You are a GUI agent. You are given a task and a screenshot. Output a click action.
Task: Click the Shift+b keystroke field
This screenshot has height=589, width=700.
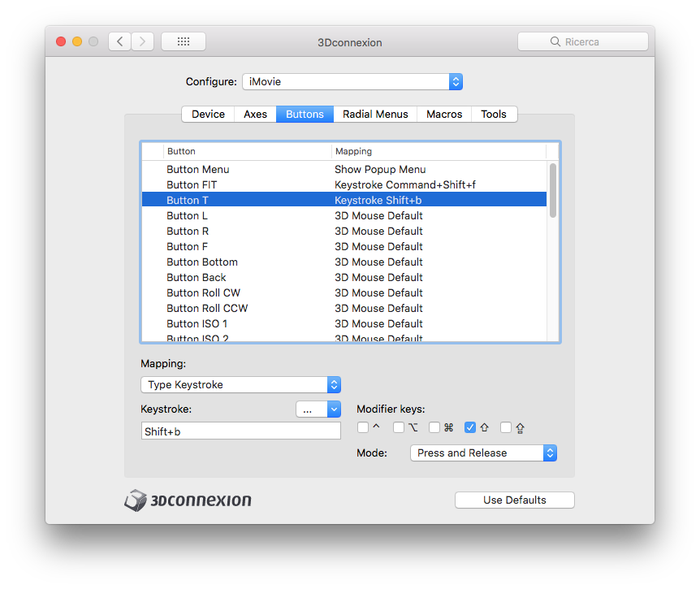(x=241, y=431)
